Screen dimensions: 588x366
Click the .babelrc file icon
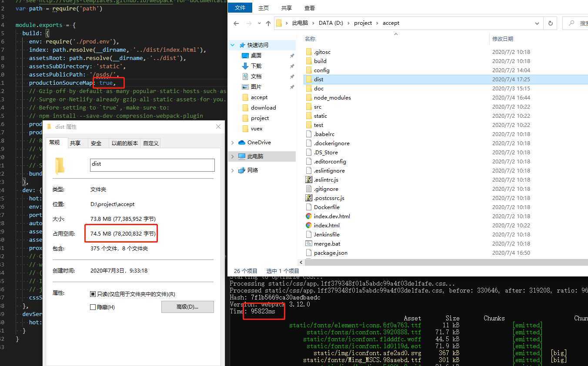click(309, 134)
